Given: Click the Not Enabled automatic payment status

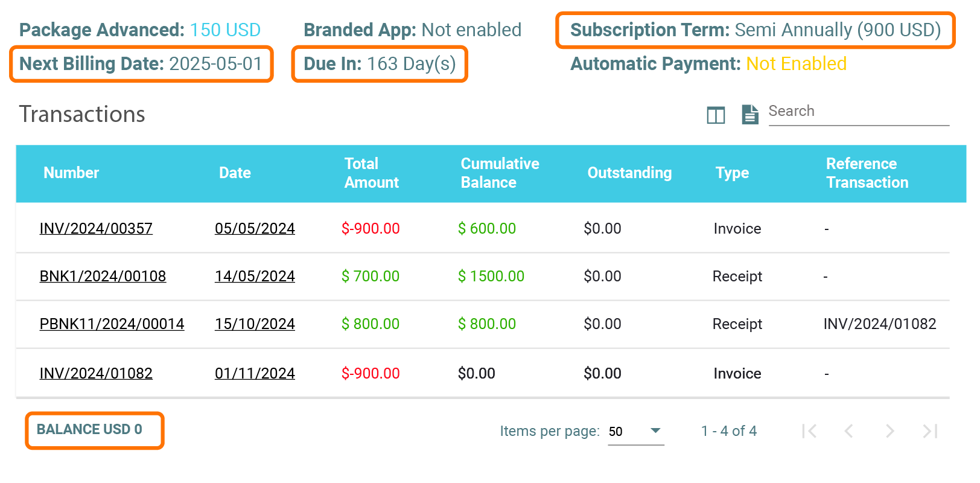Looking at the screenshot, I should coord(796,64).
